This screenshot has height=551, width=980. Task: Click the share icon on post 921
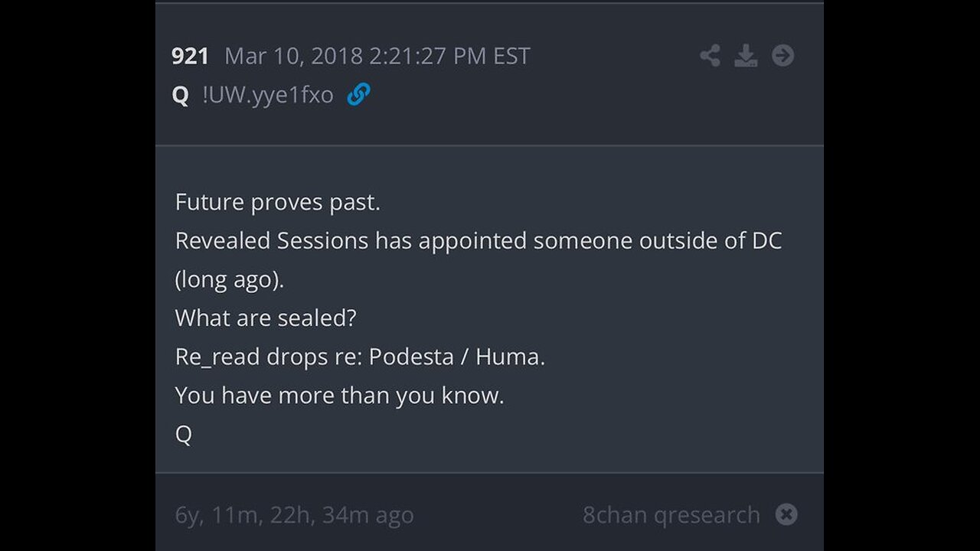[710, 56]
